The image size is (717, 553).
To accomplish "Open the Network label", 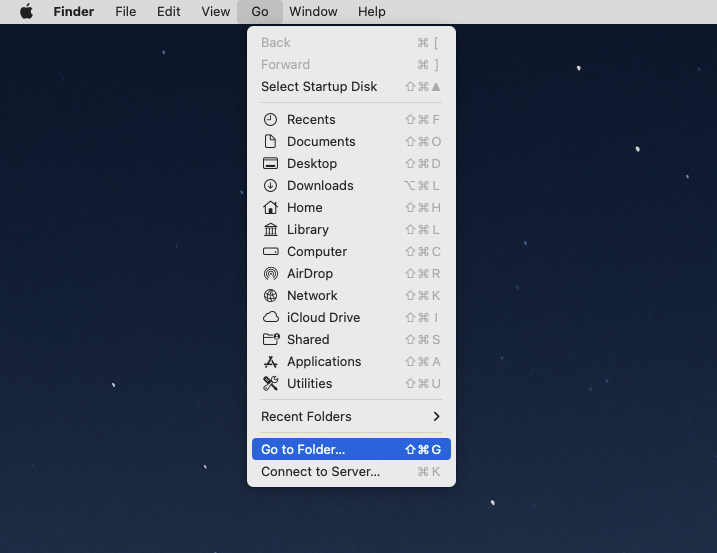I will point(312,295).
